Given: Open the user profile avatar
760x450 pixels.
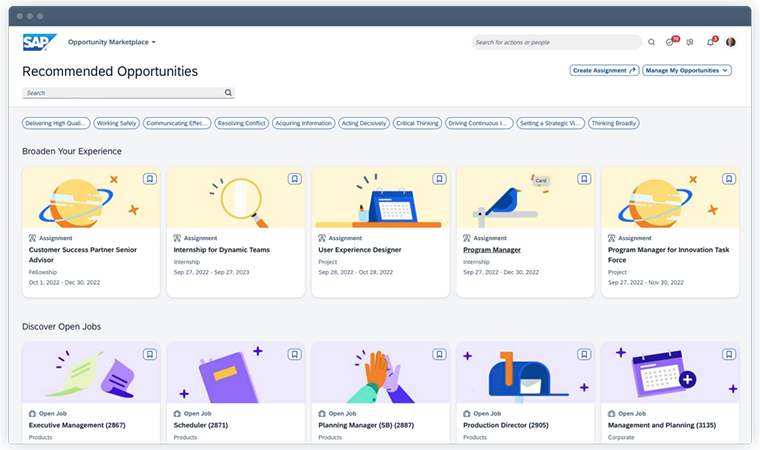Looking at the screenshot, I should 731,42.
